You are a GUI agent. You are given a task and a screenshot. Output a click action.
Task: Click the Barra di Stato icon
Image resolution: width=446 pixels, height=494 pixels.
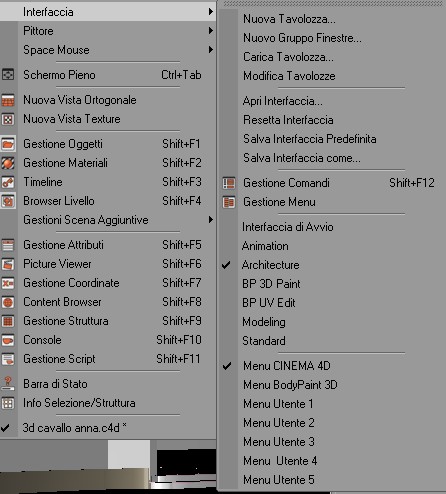(8, 384)
